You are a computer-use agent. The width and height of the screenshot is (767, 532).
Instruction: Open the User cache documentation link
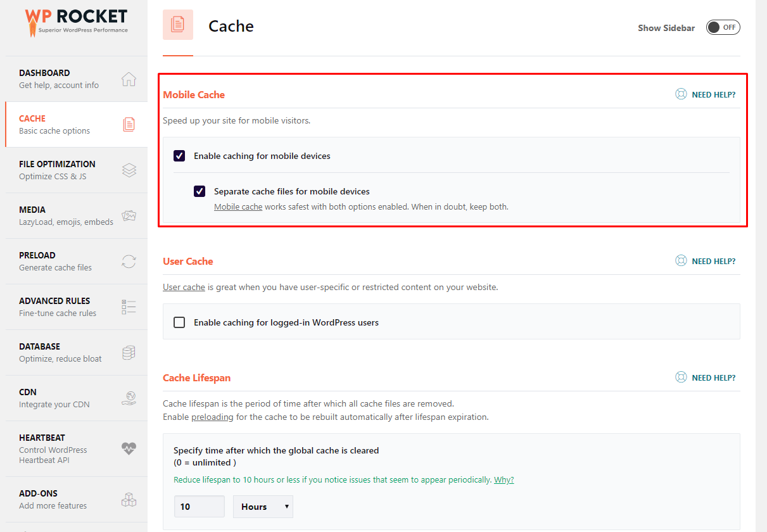[184, 287]
